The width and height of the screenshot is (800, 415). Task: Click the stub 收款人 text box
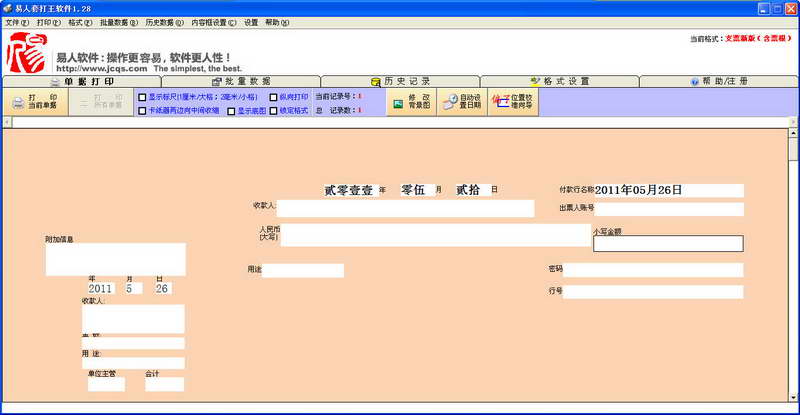click(133, 319)
